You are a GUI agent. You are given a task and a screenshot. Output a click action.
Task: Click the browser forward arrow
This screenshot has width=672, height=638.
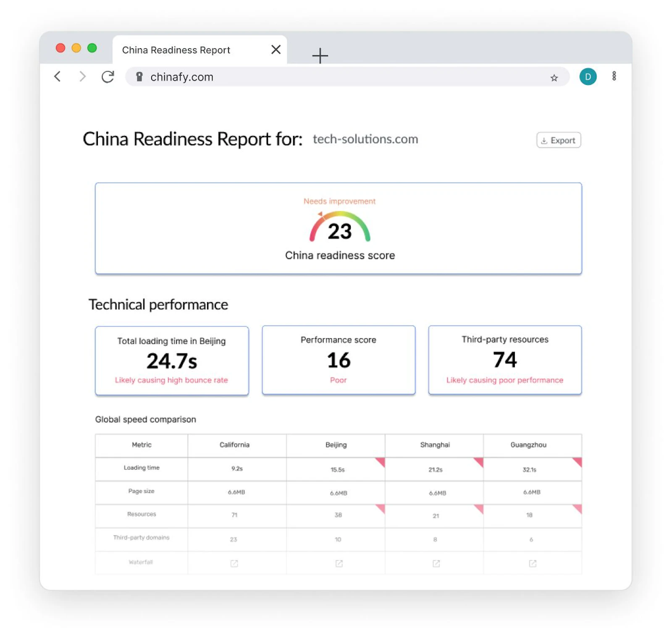(x=82, y=76)
